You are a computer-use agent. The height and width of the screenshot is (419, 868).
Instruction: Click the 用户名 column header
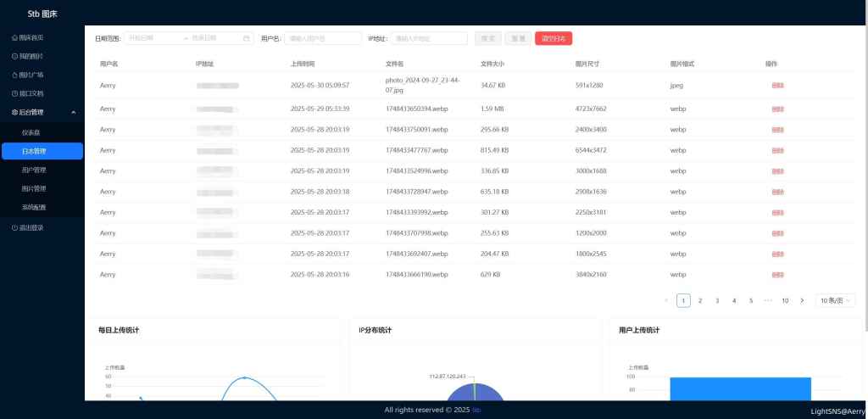[109, 64]
